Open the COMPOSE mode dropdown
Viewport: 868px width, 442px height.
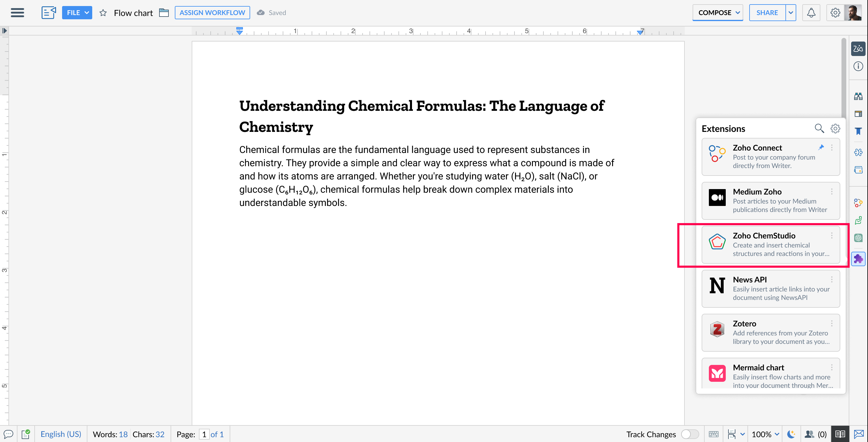(718, 13)
